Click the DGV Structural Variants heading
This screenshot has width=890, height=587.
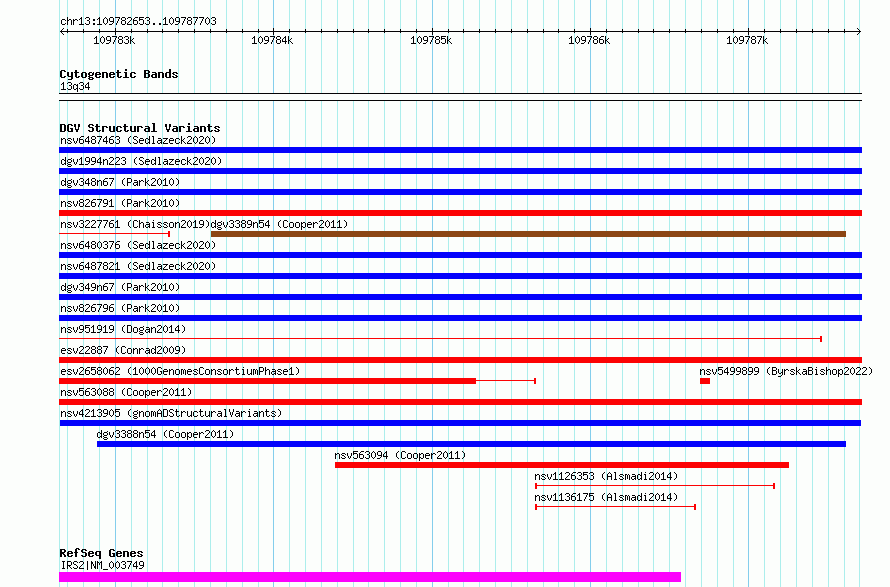(x=140, y=128)
